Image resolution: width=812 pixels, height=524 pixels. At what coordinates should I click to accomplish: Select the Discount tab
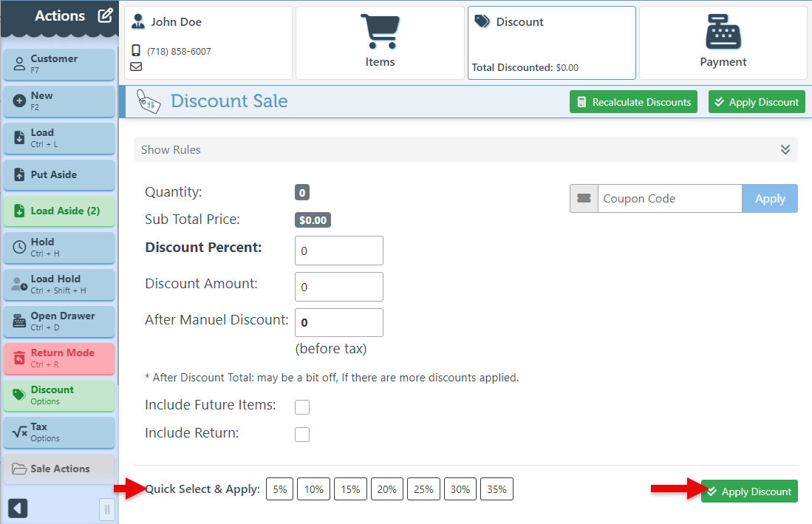coord(551,43)
